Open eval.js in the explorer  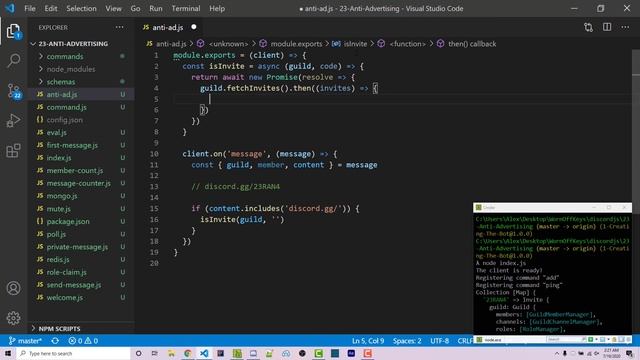coord(56,132)
